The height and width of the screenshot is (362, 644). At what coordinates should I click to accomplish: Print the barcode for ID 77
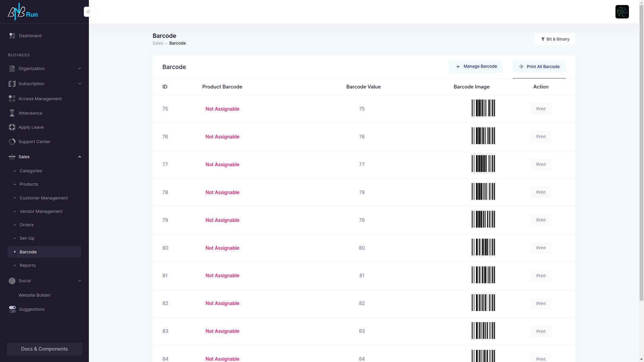coord(541,165)
